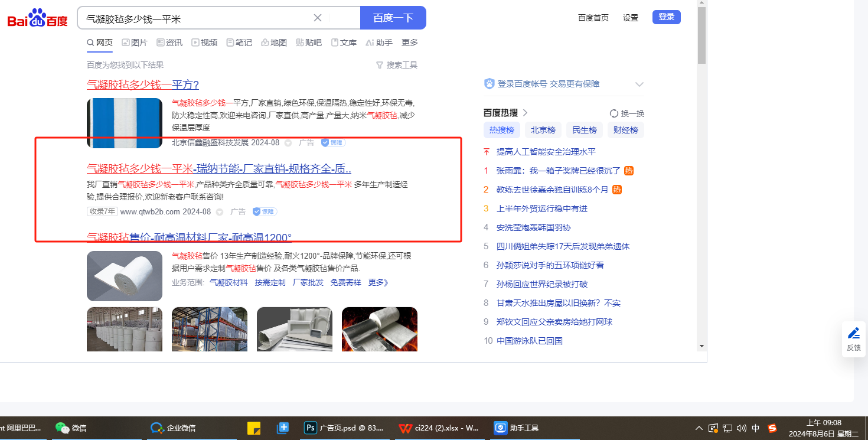This screenshot has height=440, width=868.
Task: Open the white aerogel roll thumbnail
Action: 125,276
